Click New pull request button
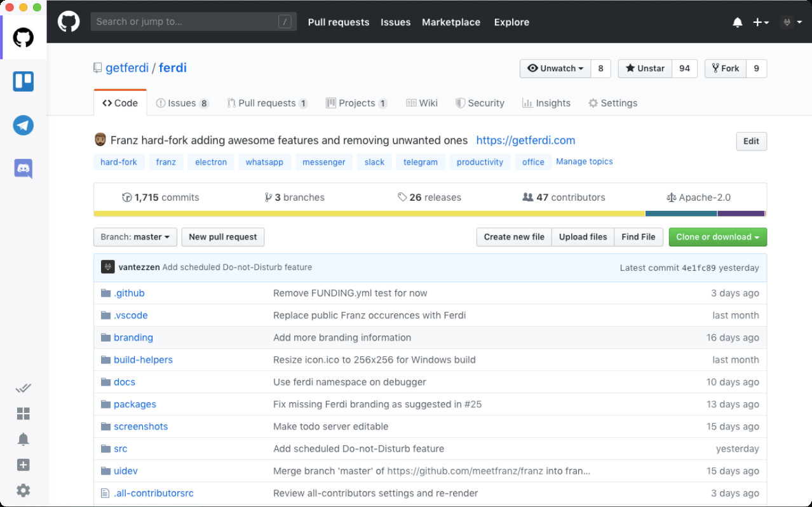The image size is (812, 507). [223, 237]
